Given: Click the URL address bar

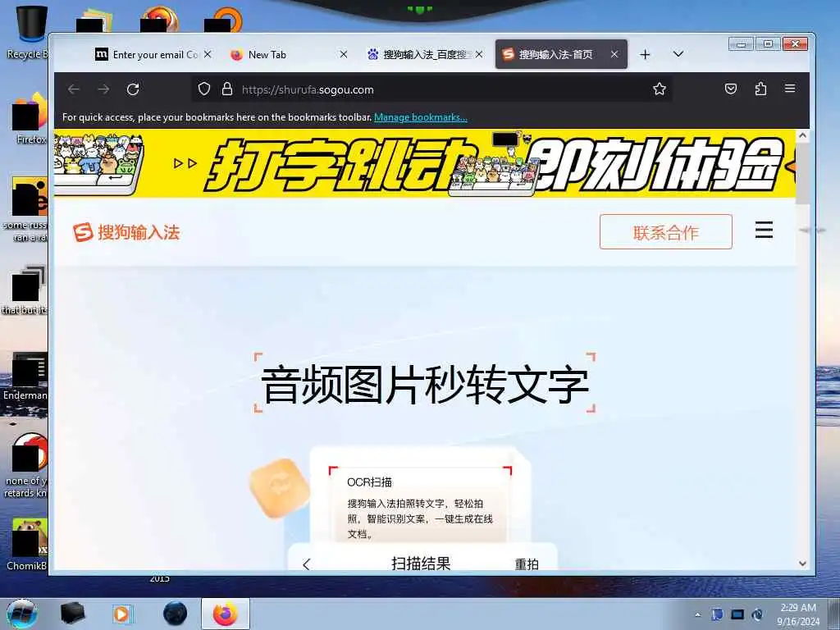Looking at the screenshot, I should (431, 89).
